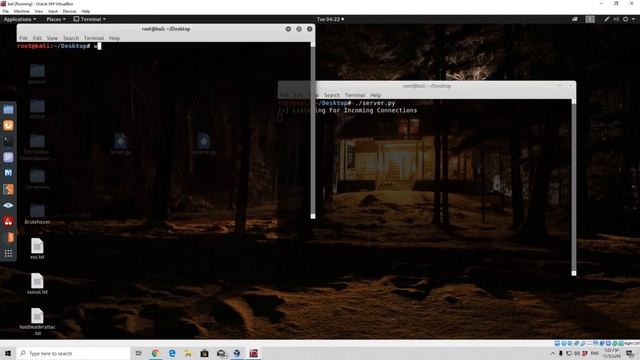Select the xss.txt file on the desktop
The width and height of the screenshot is (640, 360).
[37, 249]
